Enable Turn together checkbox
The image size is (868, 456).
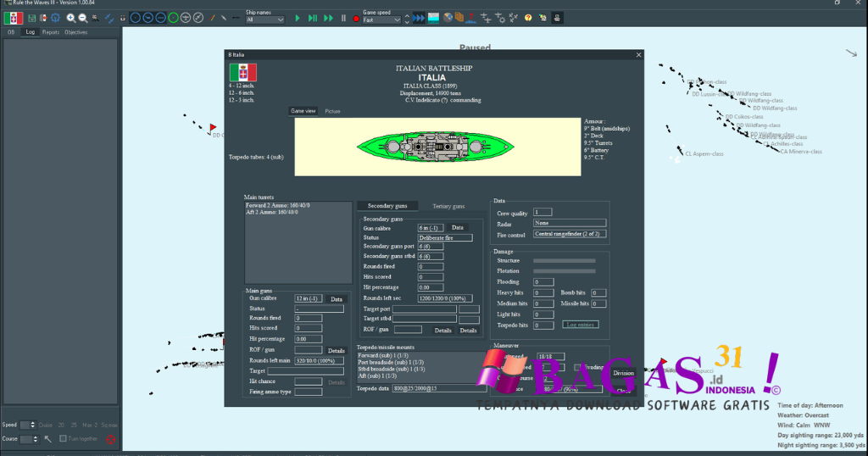tap(63, 438)
